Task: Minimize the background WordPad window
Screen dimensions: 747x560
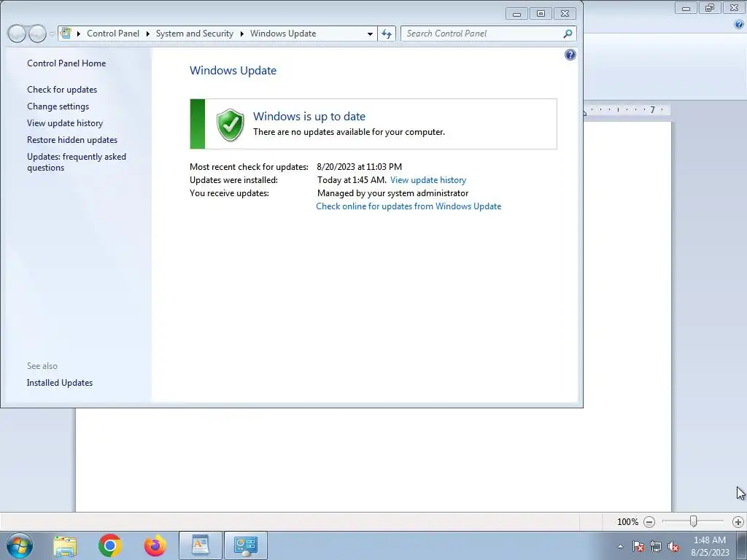Action: [686, 7]
